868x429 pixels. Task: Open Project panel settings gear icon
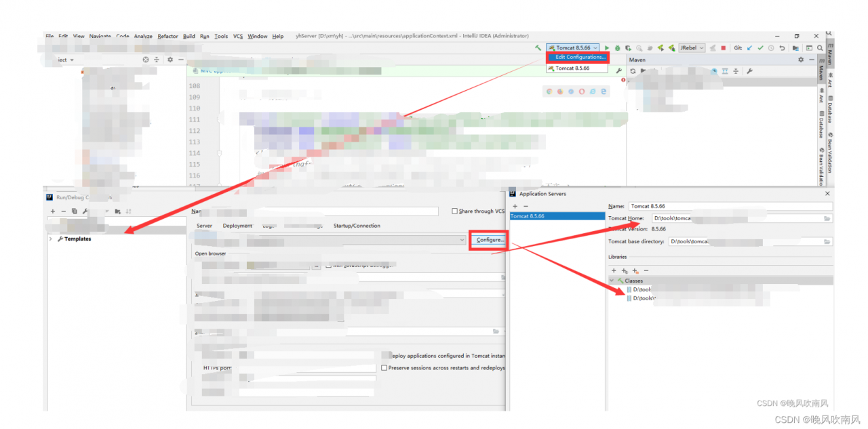point(170,60)
